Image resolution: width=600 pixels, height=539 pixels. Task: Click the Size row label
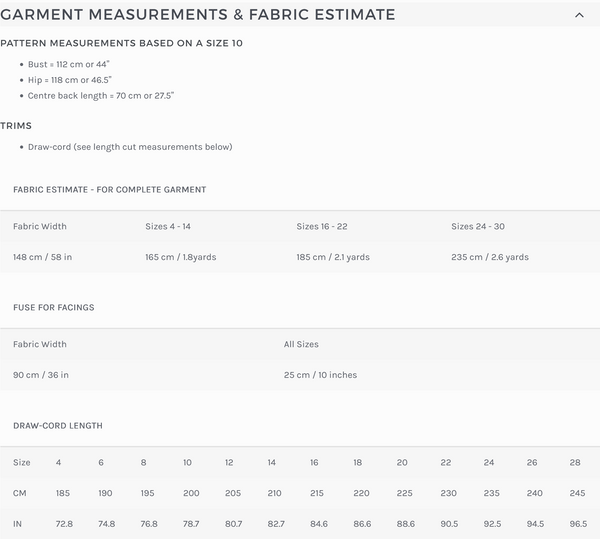click(21, 462)
